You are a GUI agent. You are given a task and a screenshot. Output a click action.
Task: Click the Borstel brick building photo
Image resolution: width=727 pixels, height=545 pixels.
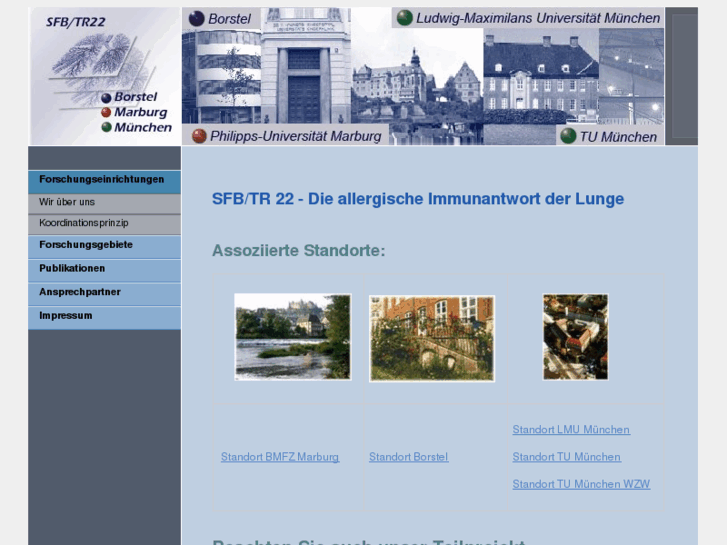click(432, 339)
